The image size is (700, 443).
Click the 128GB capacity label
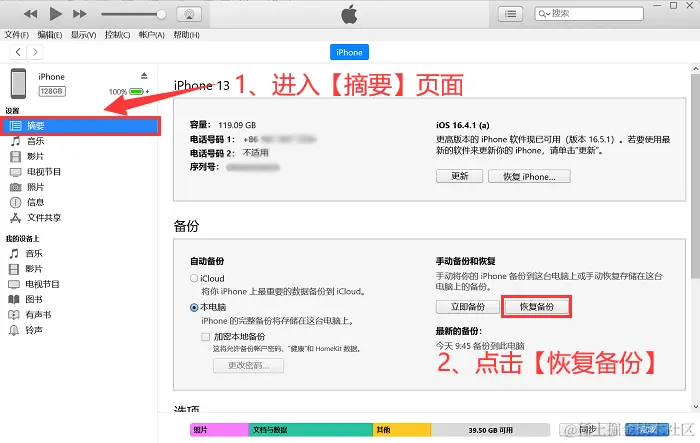tap(52, 91)
